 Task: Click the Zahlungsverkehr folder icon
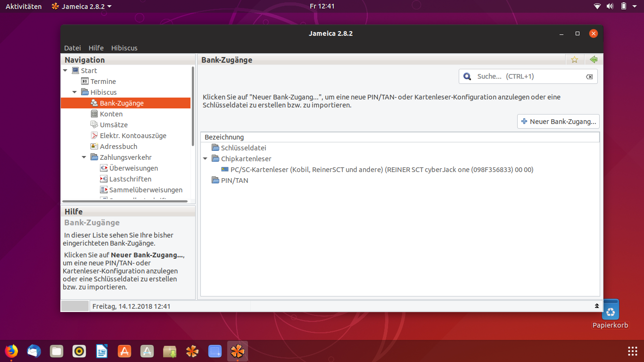[x=94, y=157]
